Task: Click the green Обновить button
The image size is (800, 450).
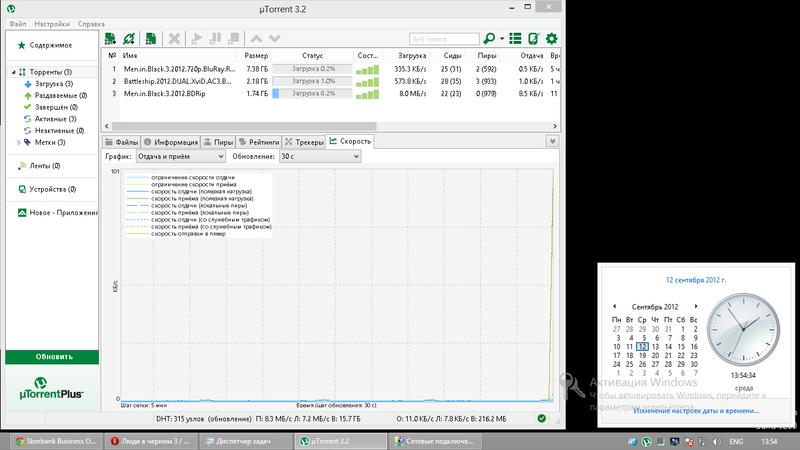Action: click(52, 357)
